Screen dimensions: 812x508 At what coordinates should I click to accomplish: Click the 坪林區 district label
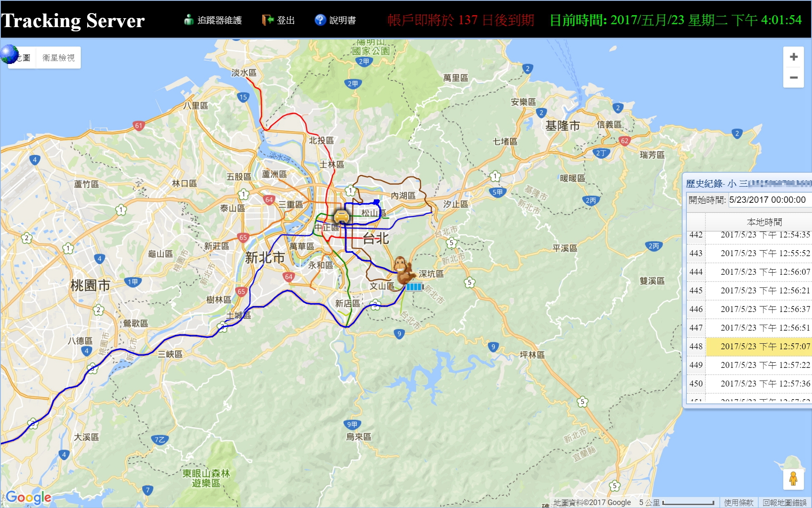[532, 355]
